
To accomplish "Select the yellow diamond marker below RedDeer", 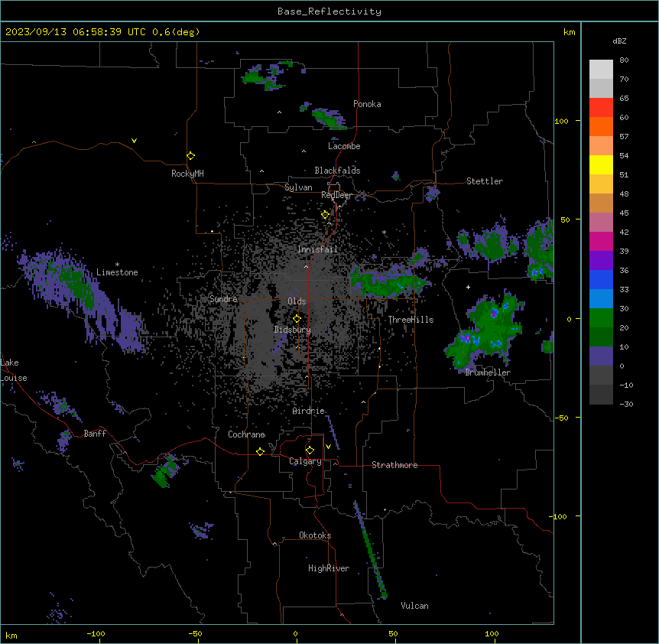I will click(x=326, y=215).
